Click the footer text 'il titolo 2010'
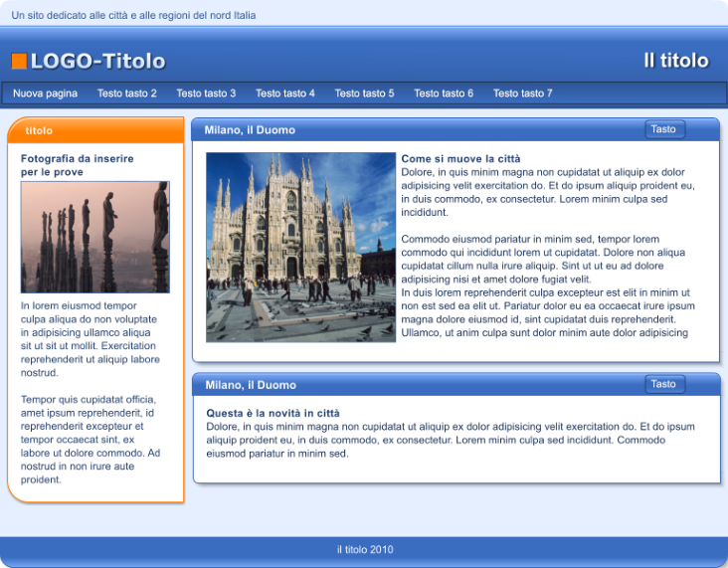Screen dimensions: 728x568 pyautogui.click(x=364, y=549)
